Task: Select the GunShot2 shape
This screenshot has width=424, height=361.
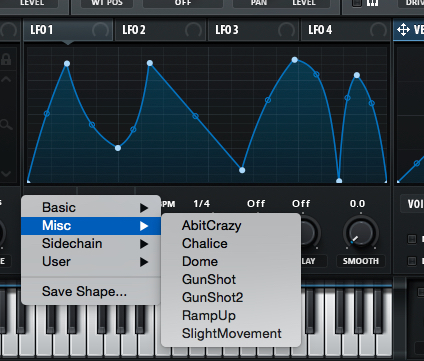Action: (231, 298)
